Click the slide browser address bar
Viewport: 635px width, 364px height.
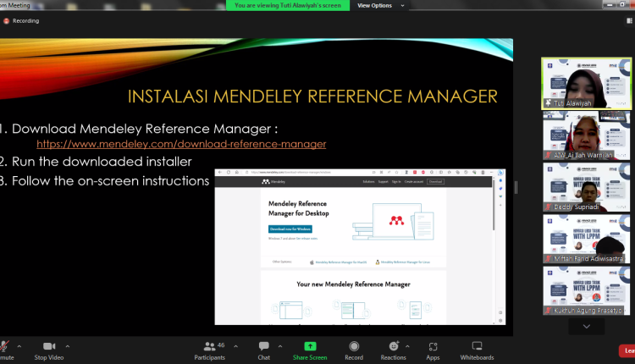click(x=308, y=172)
